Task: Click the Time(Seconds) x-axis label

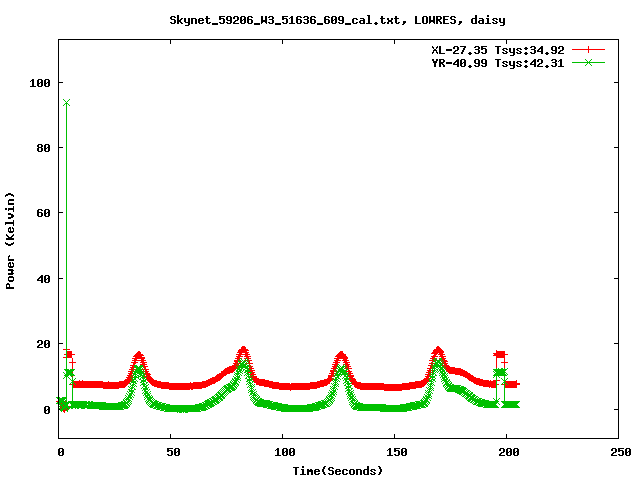Action: pos(338,471)
